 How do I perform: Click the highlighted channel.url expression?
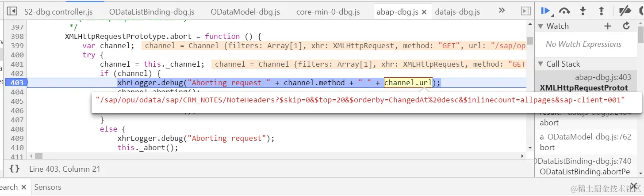pyautogui.click(x=408, y=83)
